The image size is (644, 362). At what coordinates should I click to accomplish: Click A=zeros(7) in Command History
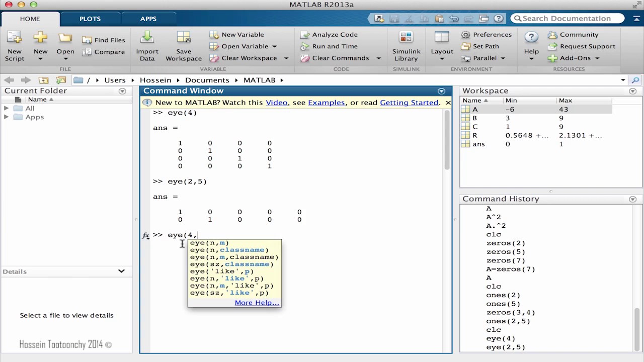click(510, 269)
